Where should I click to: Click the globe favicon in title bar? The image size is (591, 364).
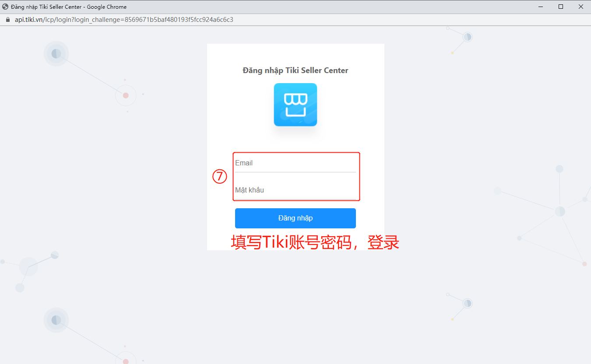click(6, 7)
